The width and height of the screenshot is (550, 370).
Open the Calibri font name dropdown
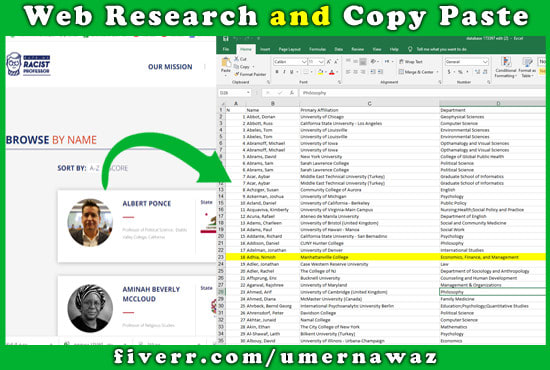[304, 62]
